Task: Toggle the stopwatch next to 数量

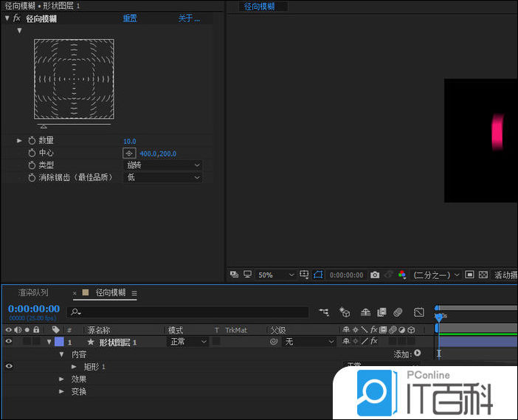Action: pyautogui.click(x=32, y=141)
